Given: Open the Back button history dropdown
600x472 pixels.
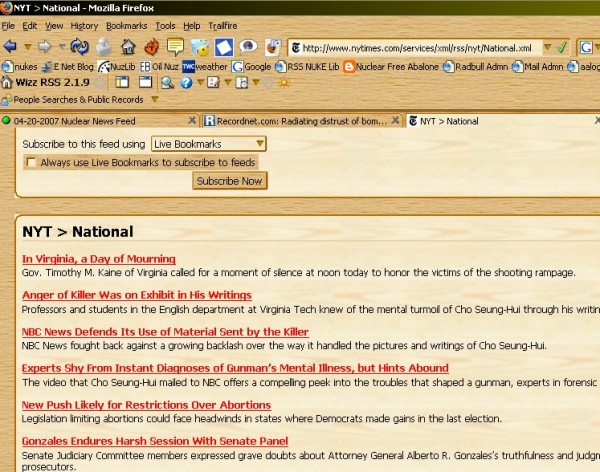Looking at the screenshot, I should click(28, 47).
